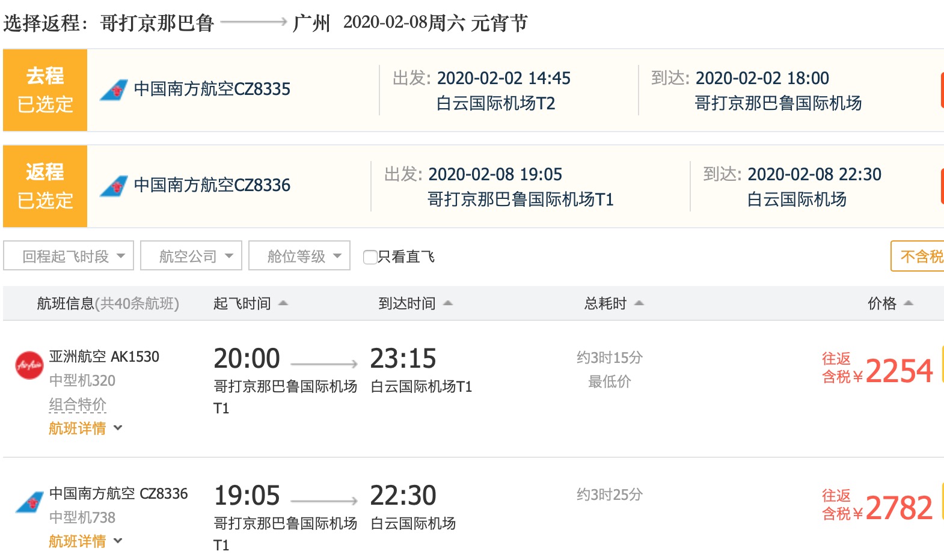Image resolution: width=944 pixels, height=560 pixels.
Task: Click the ¥2254 round-trip price
Action: click(898, 371)
